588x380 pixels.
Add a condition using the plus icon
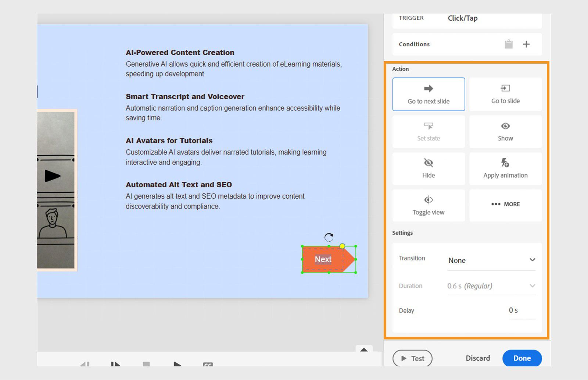[526, 44]
